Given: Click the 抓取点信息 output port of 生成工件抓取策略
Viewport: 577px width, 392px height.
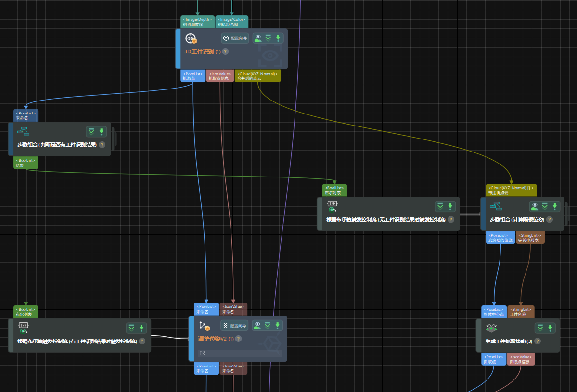Looking at the screenshot, I should point(521,359).
